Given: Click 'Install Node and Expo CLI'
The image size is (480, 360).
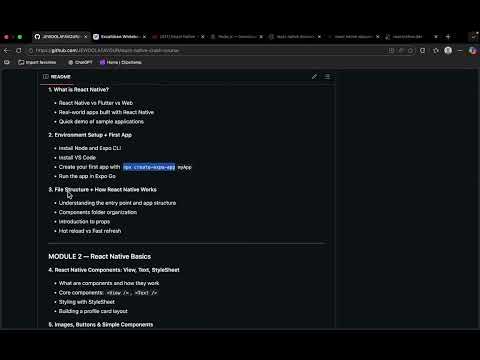Looking at the screenshot, I should 90,148.
